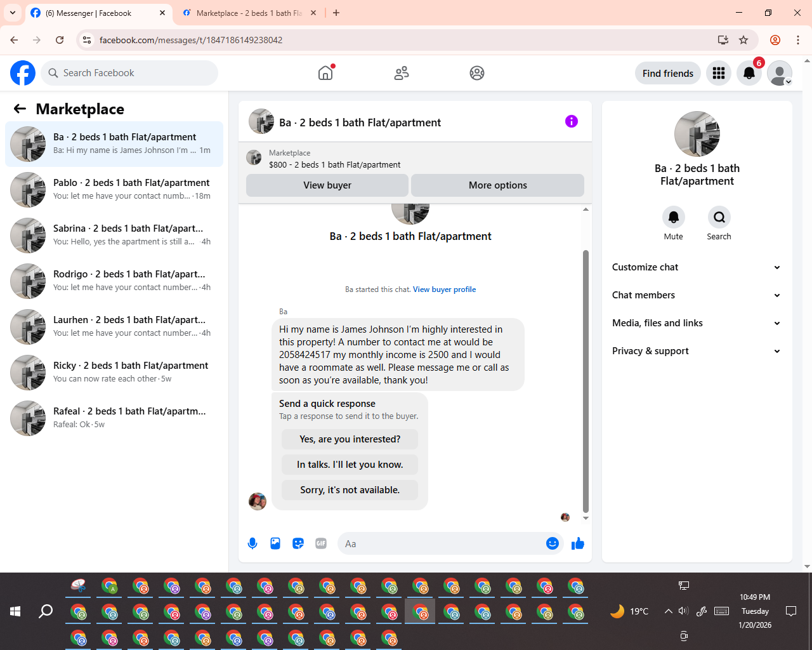The image size is (812, 650).
Task: Open the Sabrina conversation
Action: [114, 235]
